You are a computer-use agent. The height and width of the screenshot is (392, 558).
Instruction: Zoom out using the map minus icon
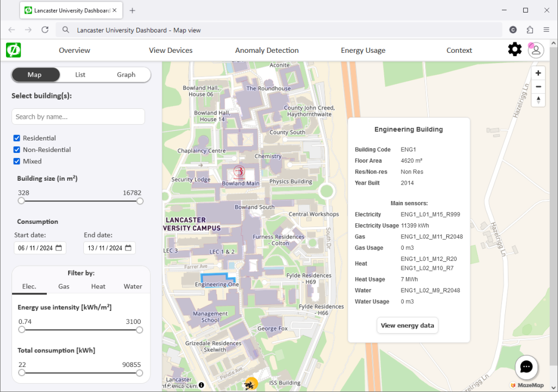pos(538,87)
